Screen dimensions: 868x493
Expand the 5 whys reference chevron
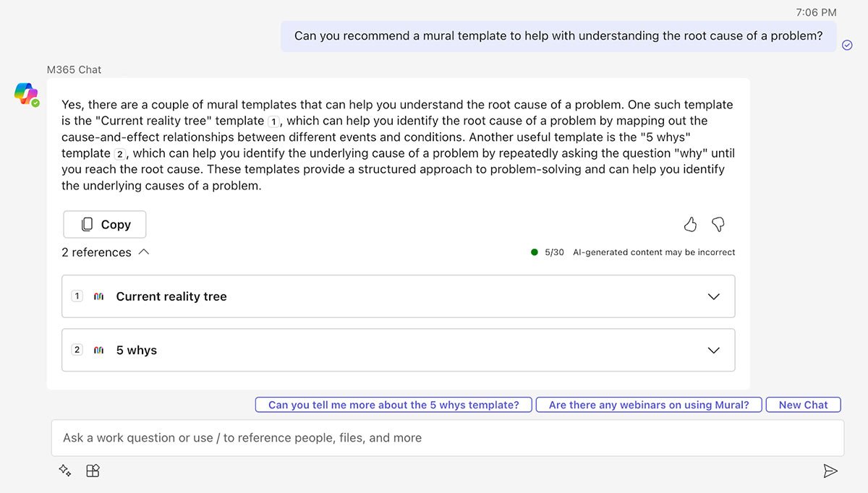click(713, 350)
